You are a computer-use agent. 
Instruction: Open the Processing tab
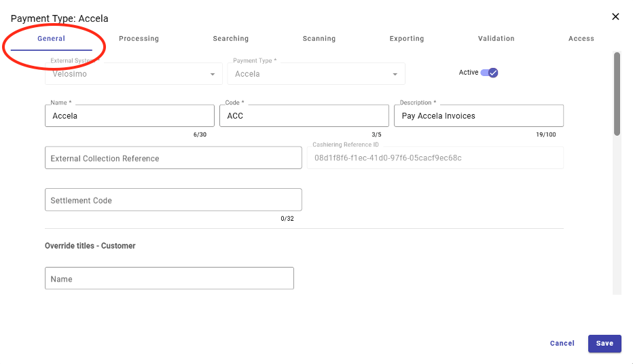coord(139,38)
